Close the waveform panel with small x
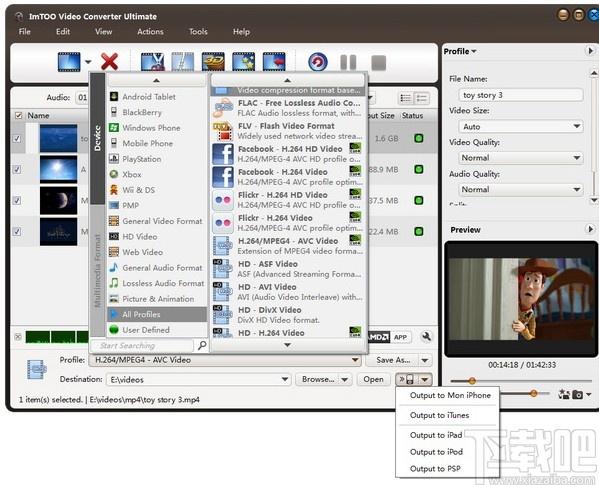 tap(18, 337)
